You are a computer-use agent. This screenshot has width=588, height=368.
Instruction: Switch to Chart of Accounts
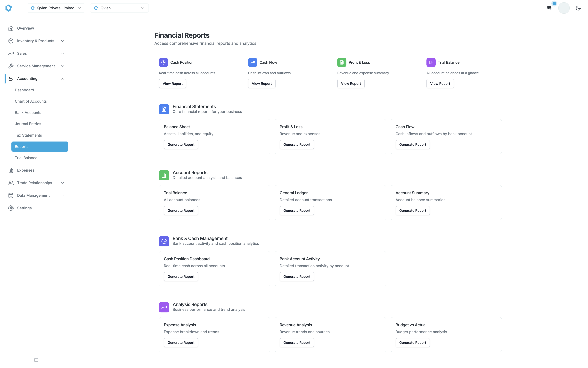31,101
